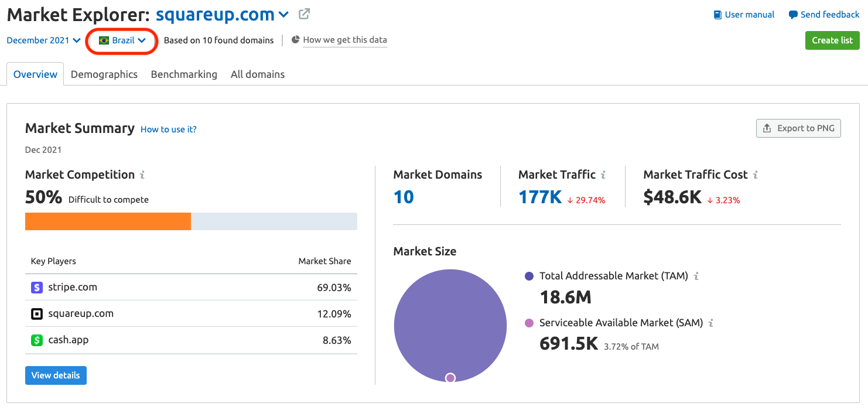Screen dimensions: 868x410
Task: Click the purple TAM legend dot
Action: pyautogui.click(x=529, y=276)
